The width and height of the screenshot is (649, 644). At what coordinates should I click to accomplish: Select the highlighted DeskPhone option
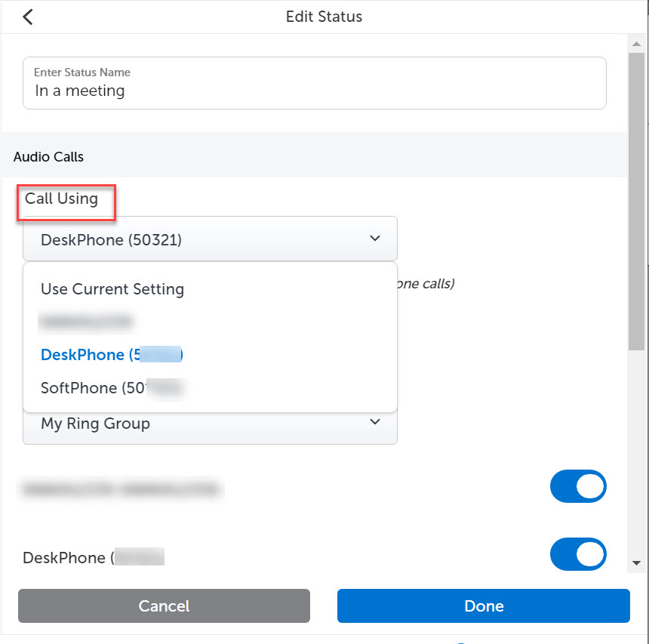(112, 355)
